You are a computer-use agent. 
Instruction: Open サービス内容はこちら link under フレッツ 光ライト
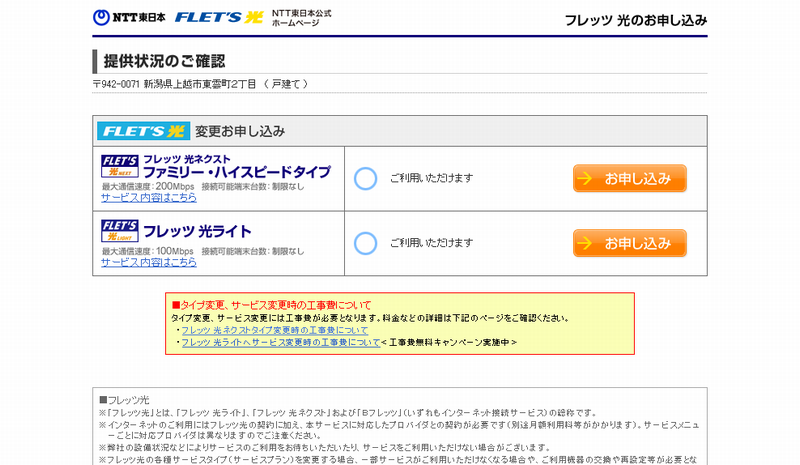[x=148, y=262]
